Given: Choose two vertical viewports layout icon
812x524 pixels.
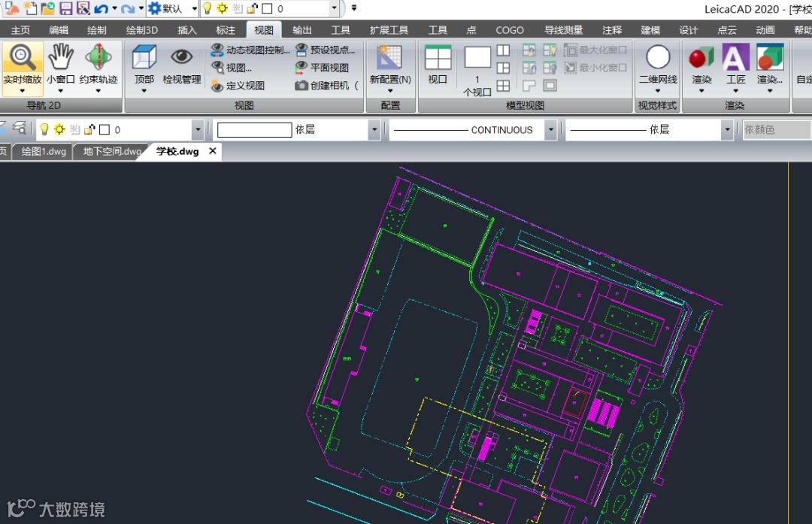Looking at the screenshot, I should pyautogui.click(x=503, y=50).
